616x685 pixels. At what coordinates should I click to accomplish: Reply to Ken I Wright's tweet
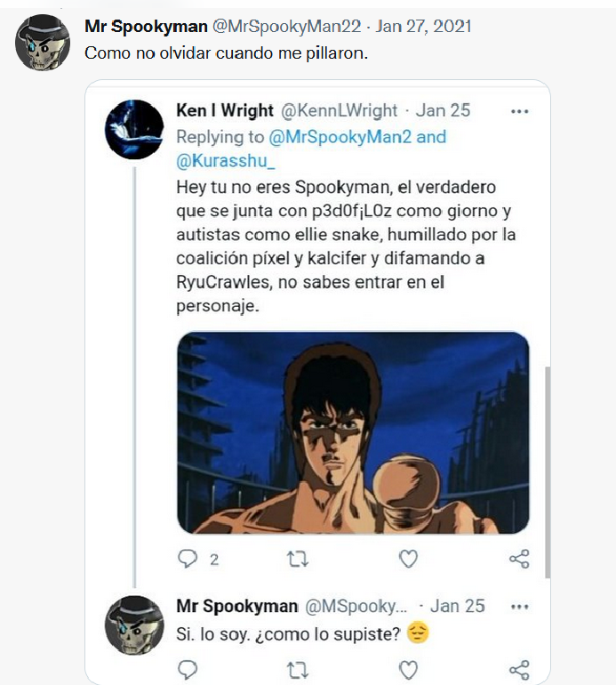188,559
